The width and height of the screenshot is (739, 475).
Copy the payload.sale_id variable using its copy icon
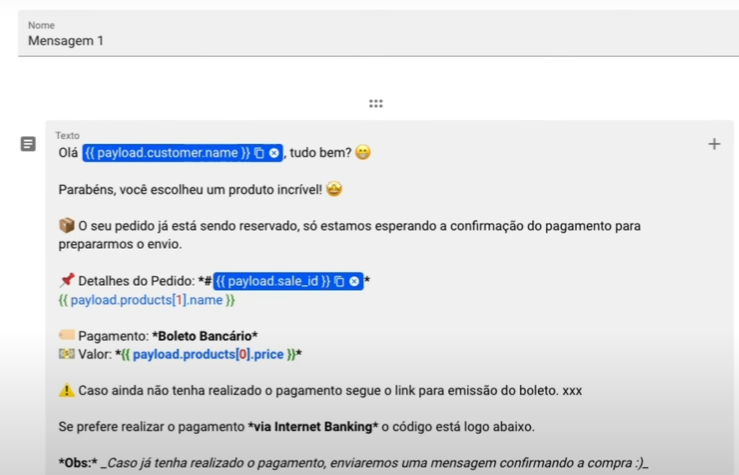pos(339,282)
